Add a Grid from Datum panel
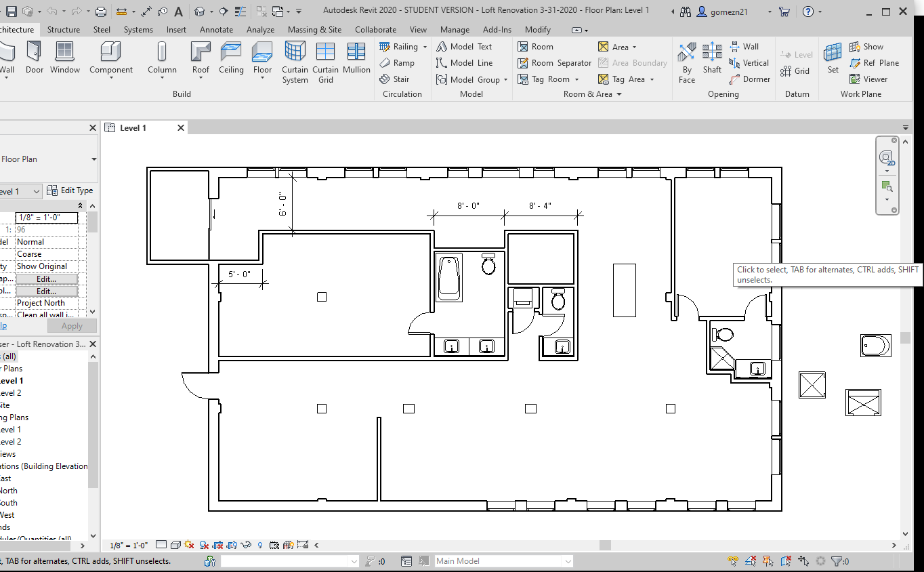 click(796, 70)
